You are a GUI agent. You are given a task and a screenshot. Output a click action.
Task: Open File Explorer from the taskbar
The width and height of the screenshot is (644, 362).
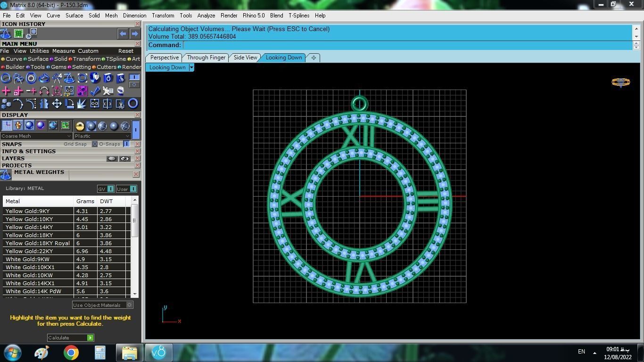pyautogui.click(x=129, y=353)
